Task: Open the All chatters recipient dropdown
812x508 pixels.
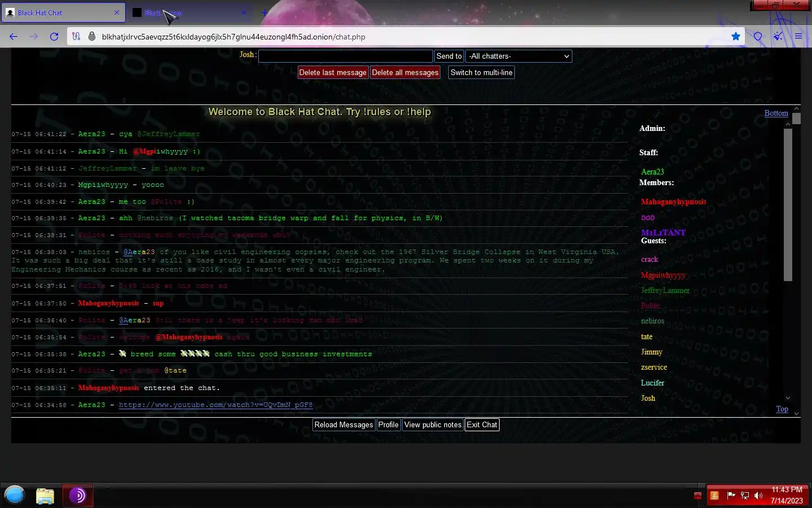Action: (x=519, y=56)
